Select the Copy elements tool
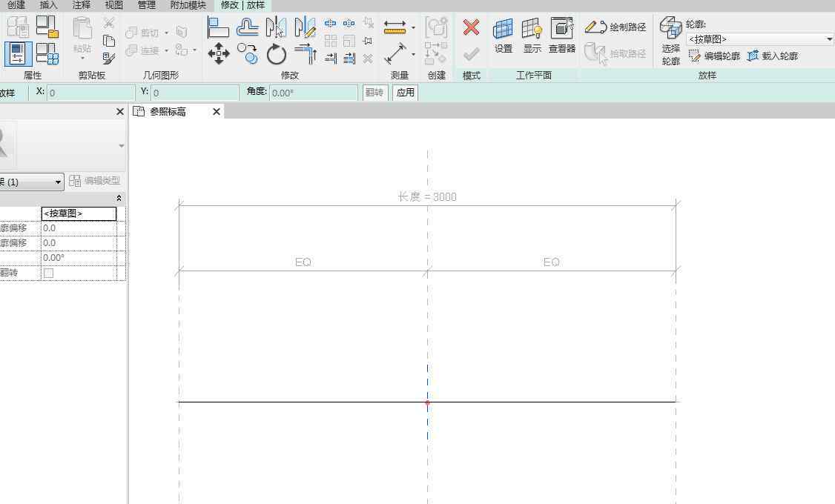The height and width of the screenshot is (504, 835). point(248,54)
